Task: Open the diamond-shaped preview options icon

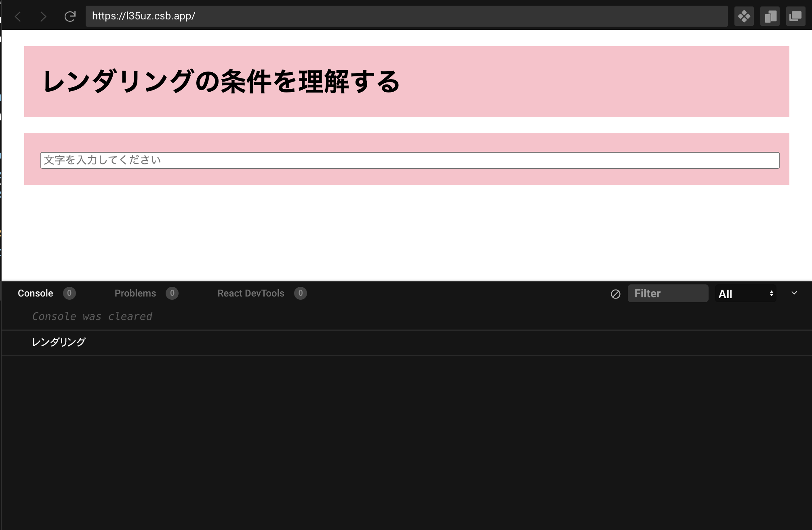Action: tap(745, 16)
